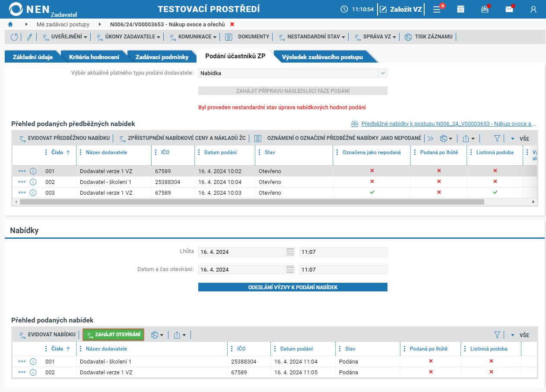Image resolution: width=546 pixels, height=392 pixels.
Task: Click the green check in Označena jako nepodaná row 003
Action: point(372,192)
